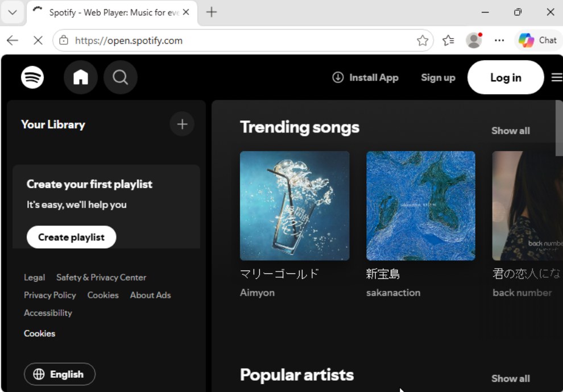Open artist sakanaction
The image size is (563, 392).
[393, 293]
